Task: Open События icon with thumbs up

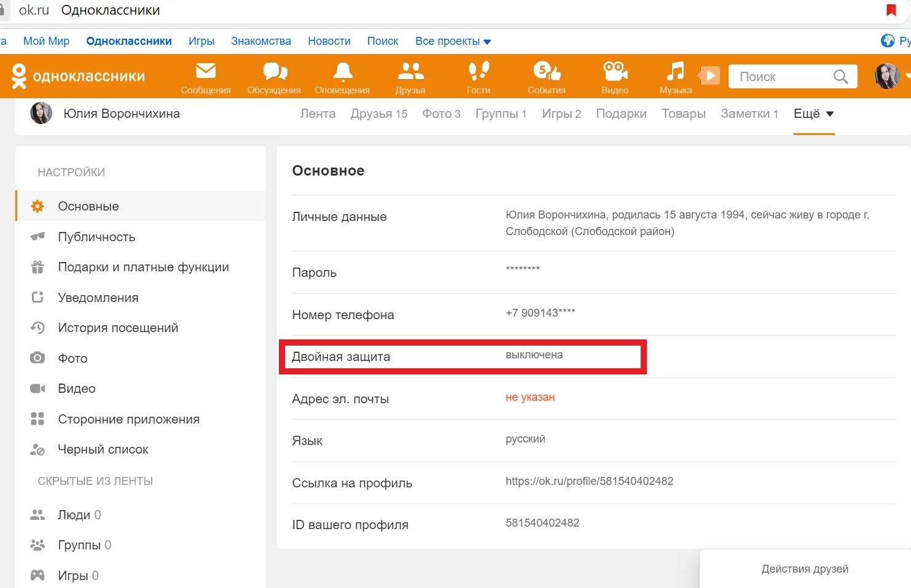Action: click(x=547, y=71)
